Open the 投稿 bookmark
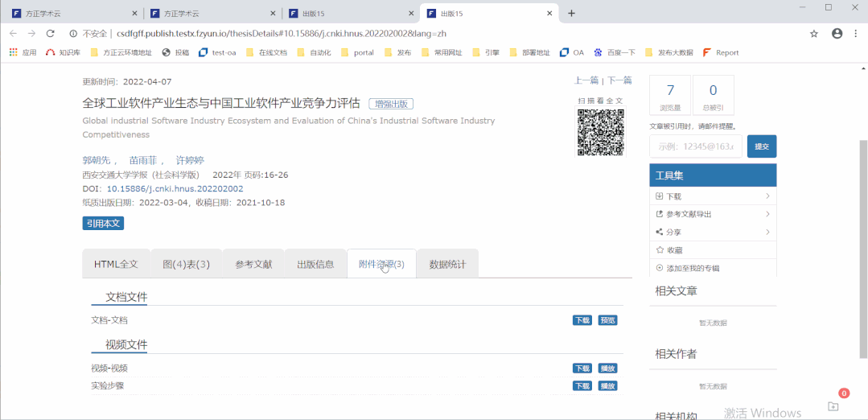 pyautogui.click(x=175, y=52)
